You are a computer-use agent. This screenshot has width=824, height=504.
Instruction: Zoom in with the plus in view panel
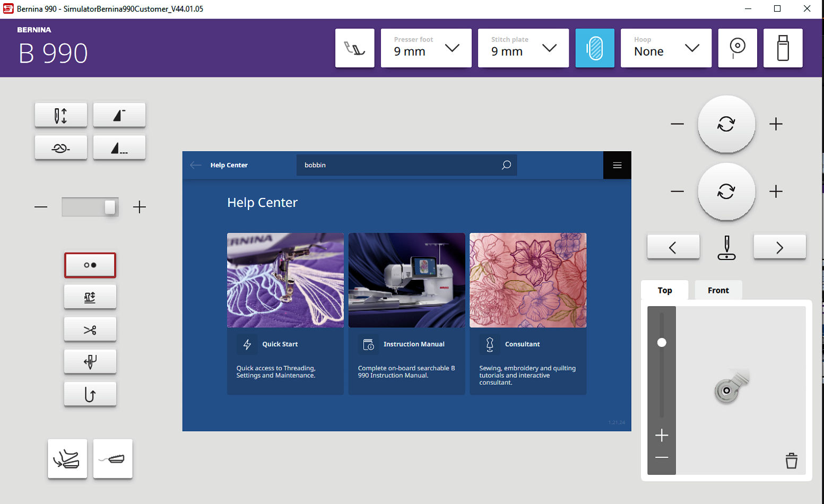pos(662,436)
